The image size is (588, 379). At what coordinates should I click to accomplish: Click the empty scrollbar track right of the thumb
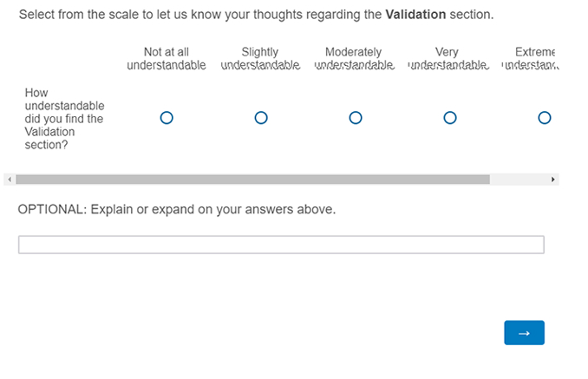pyautogui.click(x=519, y=180)
